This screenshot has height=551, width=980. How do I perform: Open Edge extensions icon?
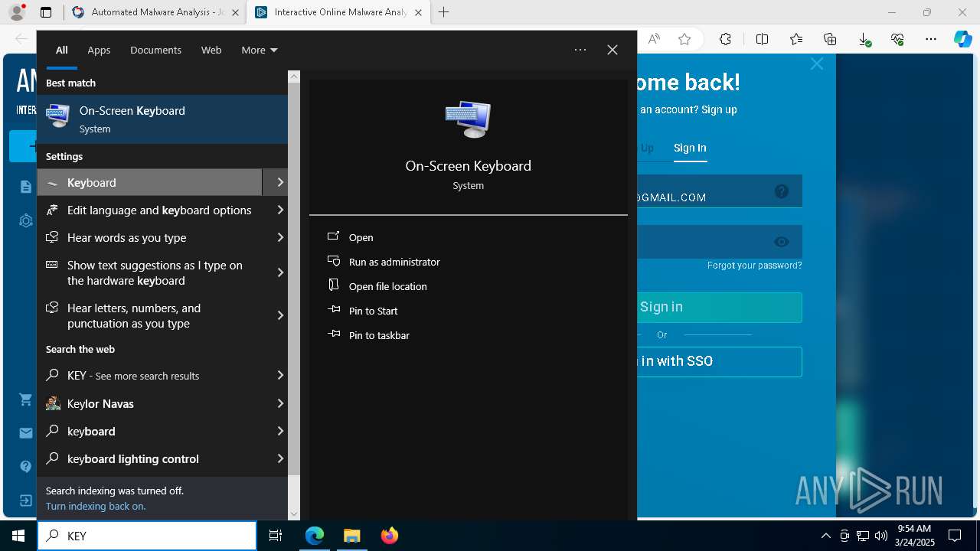click(725, 39)
